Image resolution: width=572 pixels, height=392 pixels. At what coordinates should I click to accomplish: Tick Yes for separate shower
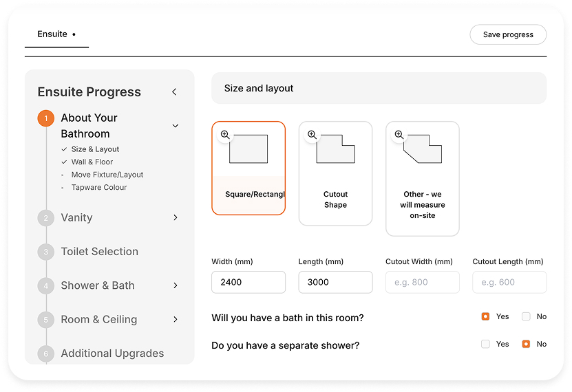(x=485, y=344)
